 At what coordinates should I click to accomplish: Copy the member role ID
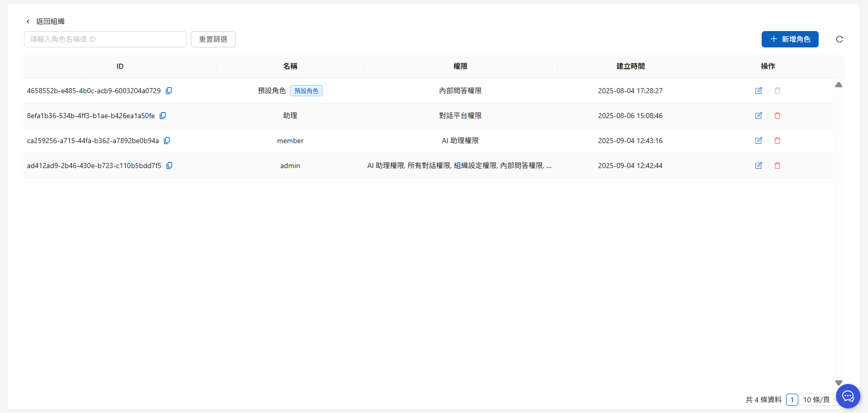[x=167, y=141]
